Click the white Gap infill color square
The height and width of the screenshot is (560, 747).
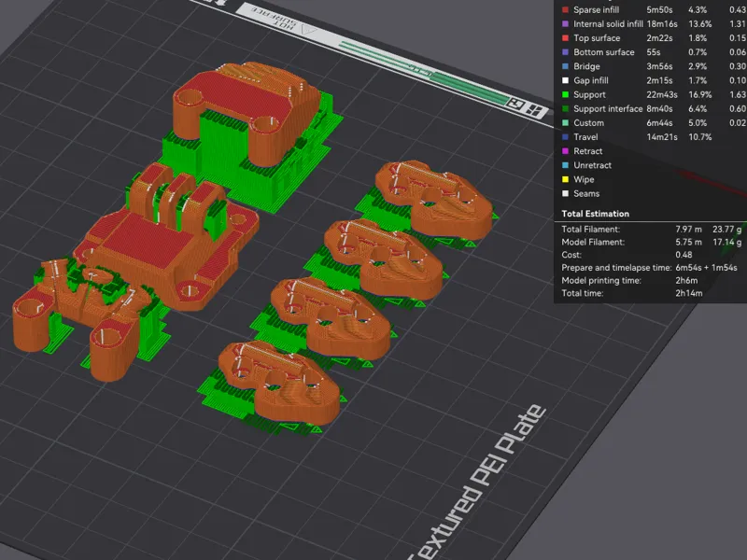566,80
